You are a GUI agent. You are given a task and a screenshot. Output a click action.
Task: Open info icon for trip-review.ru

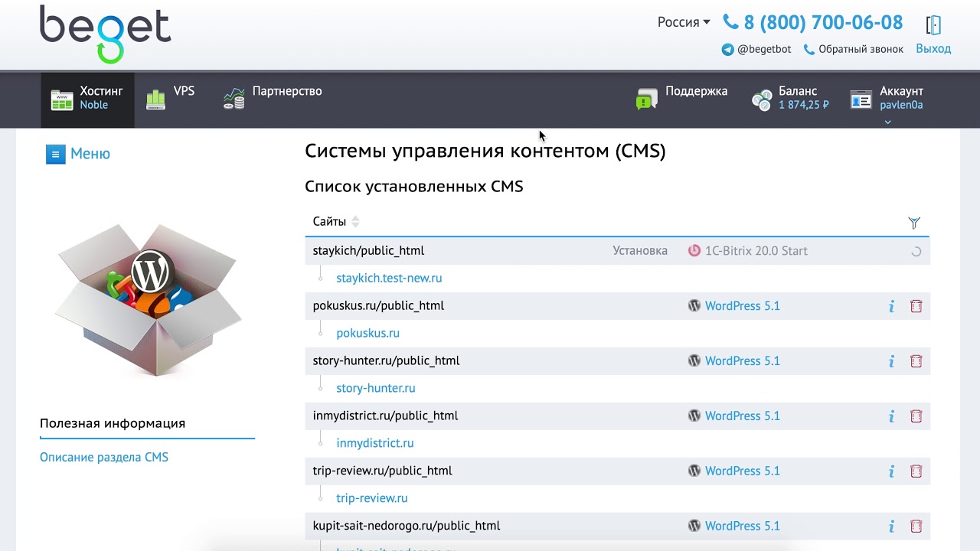(x=891, y=471)
